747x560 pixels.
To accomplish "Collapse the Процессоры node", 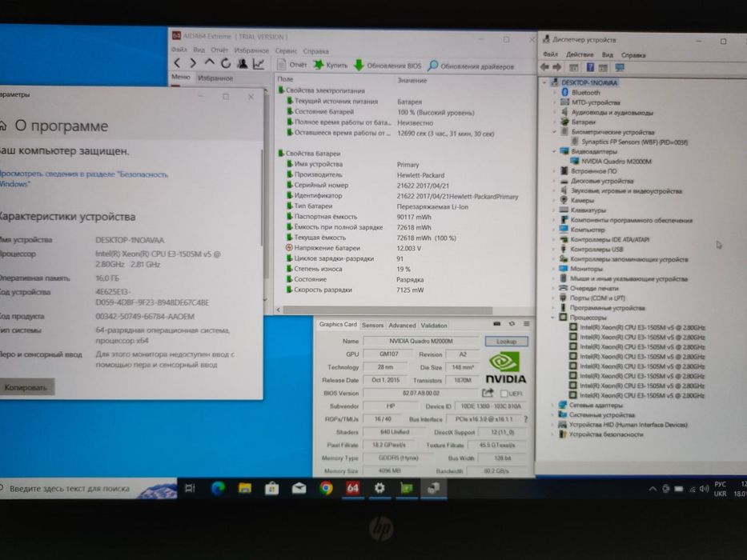I will click(x=553, y=317).
